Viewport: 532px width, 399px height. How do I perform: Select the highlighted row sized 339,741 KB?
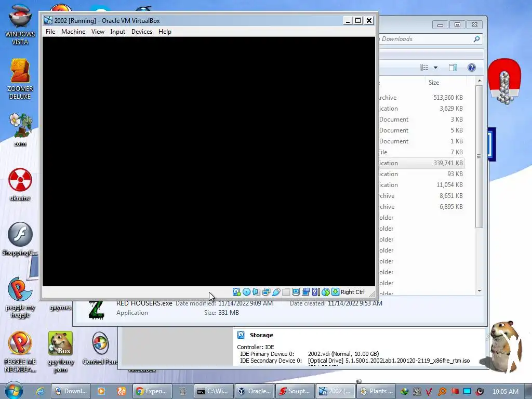click(x=421, y=163)
